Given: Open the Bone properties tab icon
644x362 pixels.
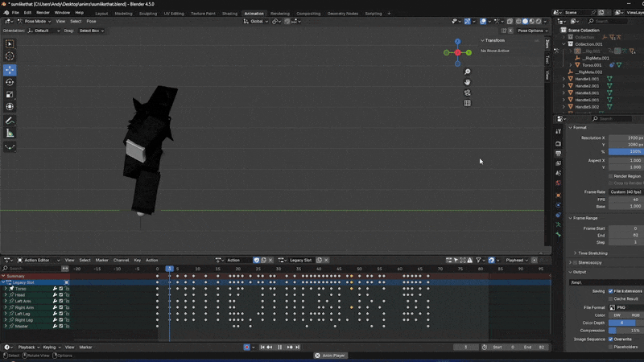Looking at the screenshot, I should pyautogui.click(x=558, y=235).
